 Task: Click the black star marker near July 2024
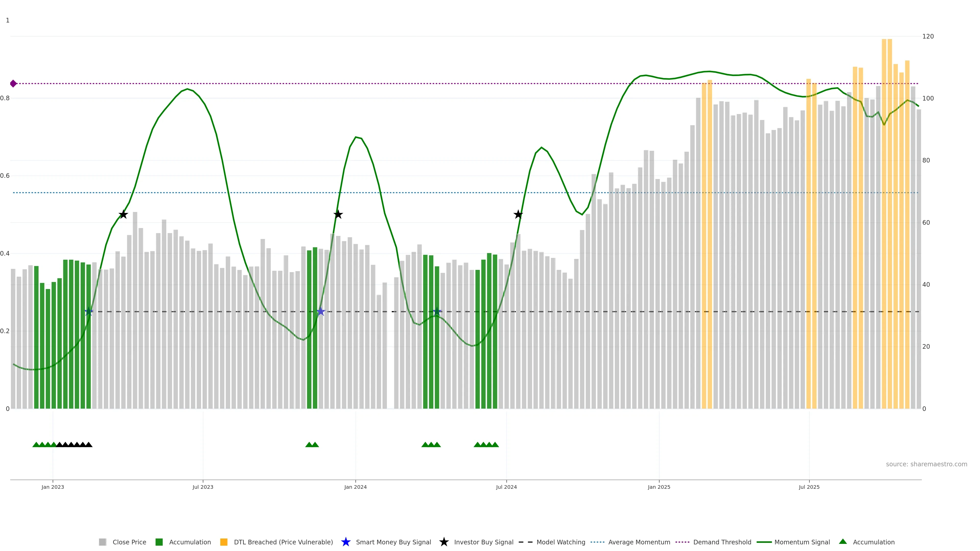(518, 215)
